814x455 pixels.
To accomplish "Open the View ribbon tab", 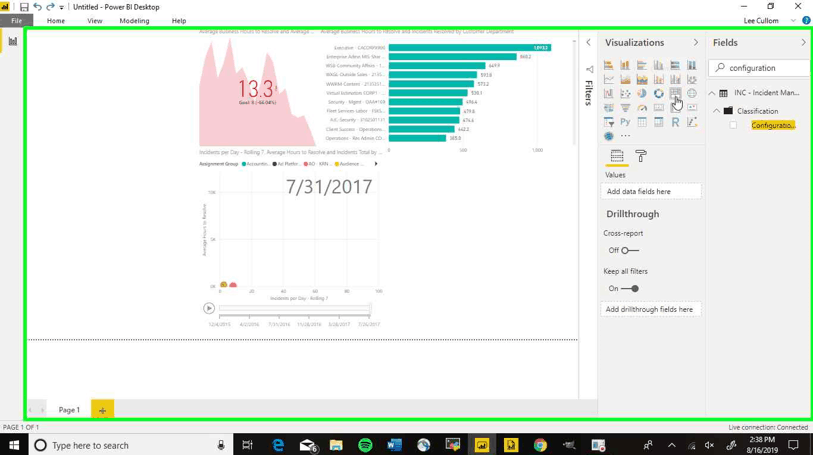I will (94, 21).
